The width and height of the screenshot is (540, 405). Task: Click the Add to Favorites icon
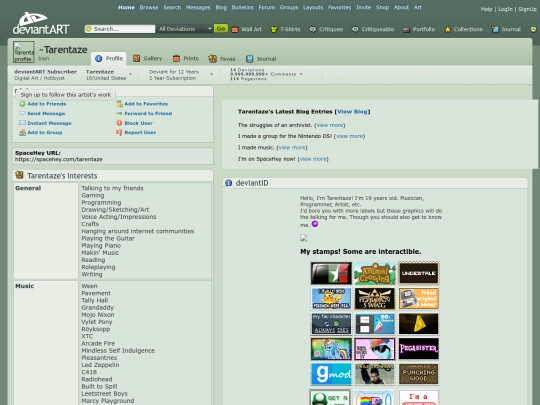coord(120,104)
